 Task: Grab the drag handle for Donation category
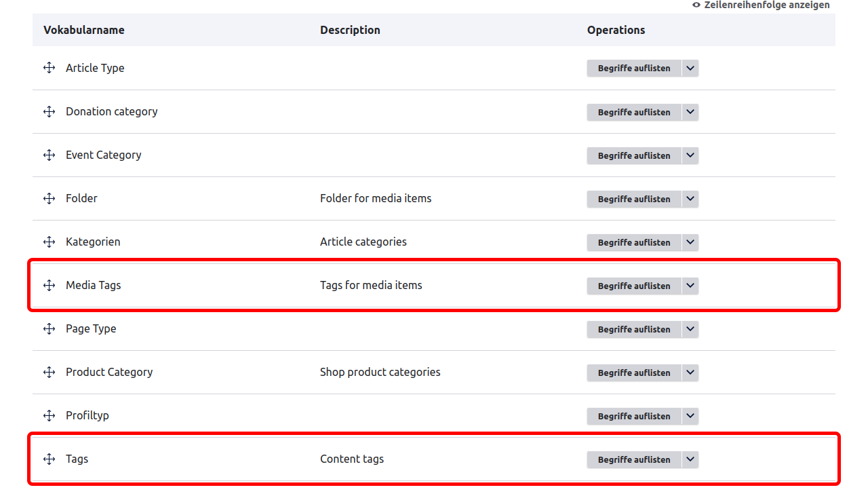[49, 111]
